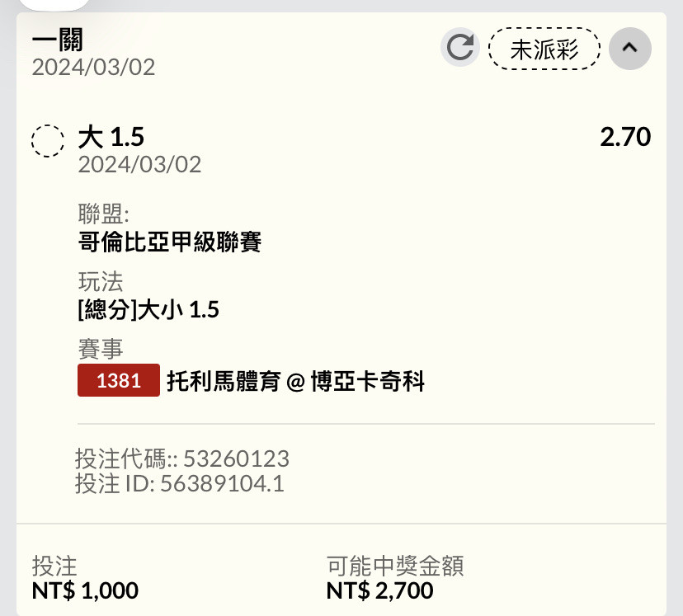Click the 未派彩 status badge

544,49
